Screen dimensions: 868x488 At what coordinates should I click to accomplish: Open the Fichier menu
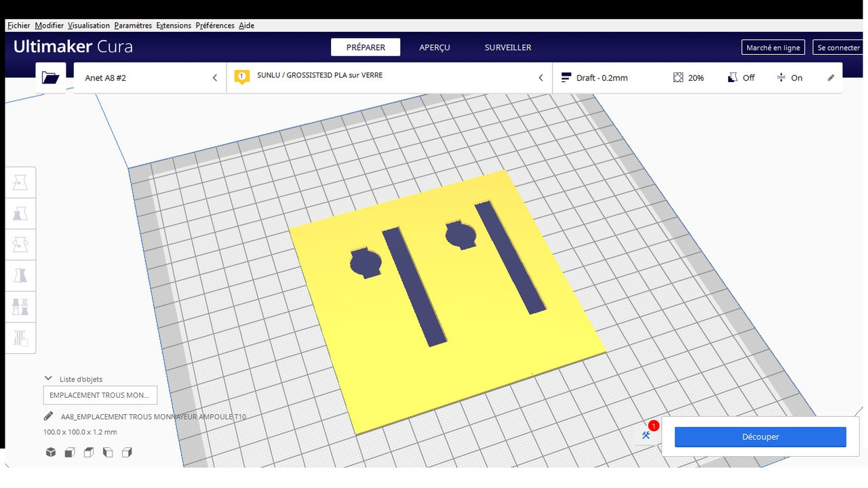(19, 26)
